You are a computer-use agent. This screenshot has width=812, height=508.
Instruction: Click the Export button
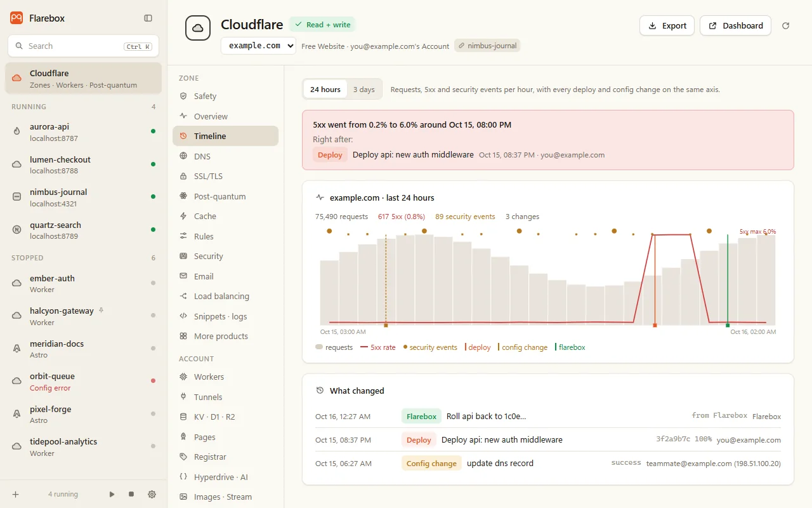tap(667, 25)
